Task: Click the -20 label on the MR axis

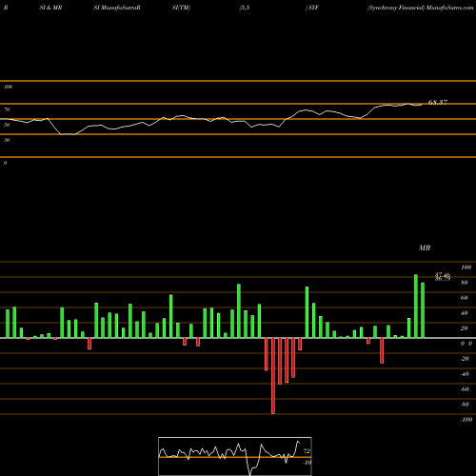Action: click(x=465, y=359)
